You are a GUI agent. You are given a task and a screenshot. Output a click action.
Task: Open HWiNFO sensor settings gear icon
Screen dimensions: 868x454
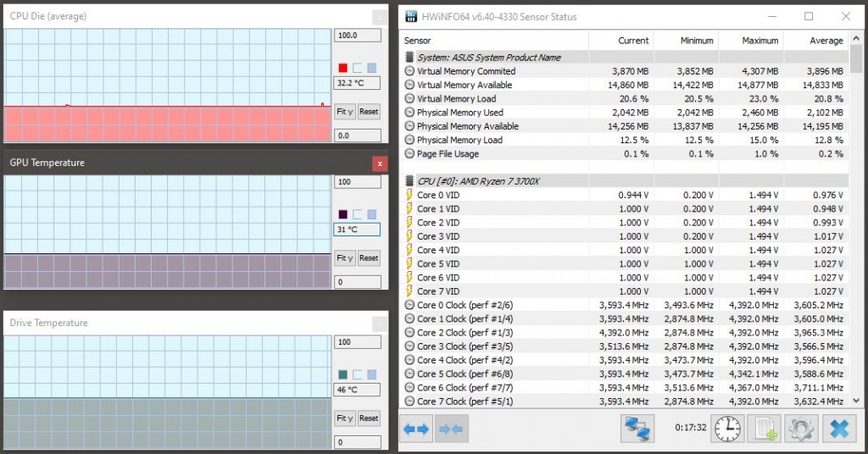[802, 429]
